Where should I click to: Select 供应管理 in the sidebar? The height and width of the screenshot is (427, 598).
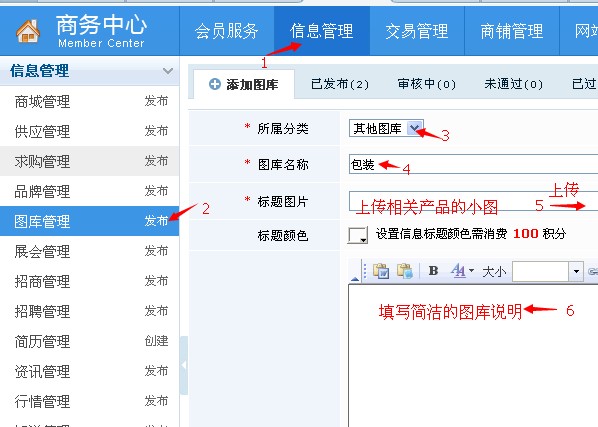pyautogui.click(x=42, y=132)
